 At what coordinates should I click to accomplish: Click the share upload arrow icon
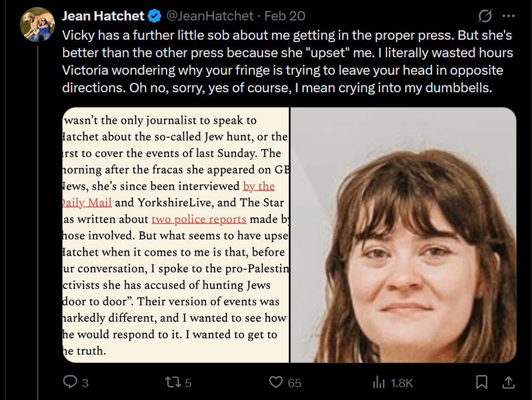[509, 382]
